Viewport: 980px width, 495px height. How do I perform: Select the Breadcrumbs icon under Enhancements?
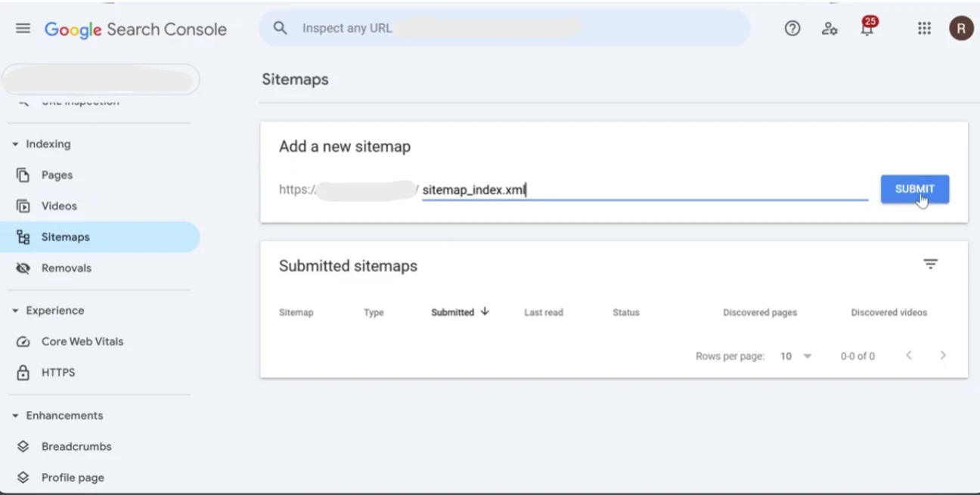pyautogui.click(x=23, y=447)
